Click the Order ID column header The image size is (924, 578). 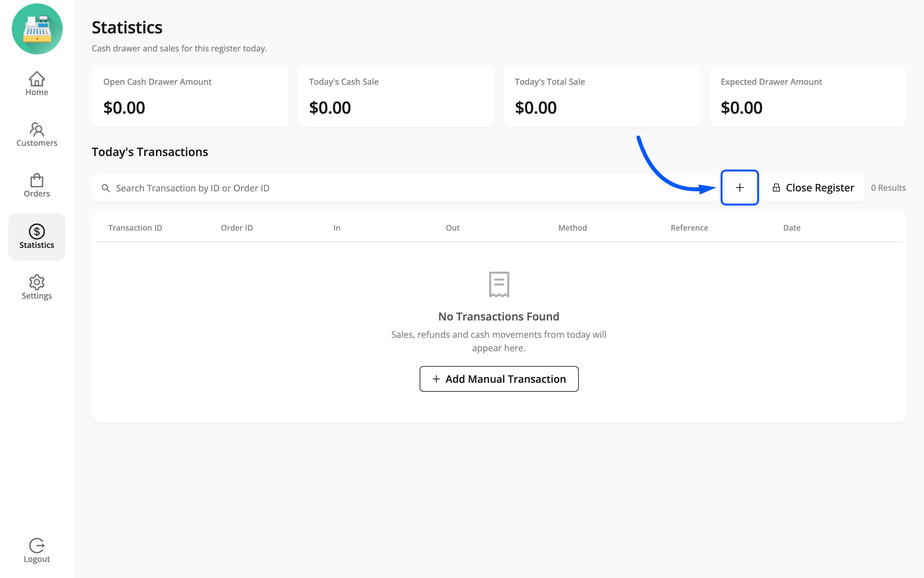[x=237, y=228]
